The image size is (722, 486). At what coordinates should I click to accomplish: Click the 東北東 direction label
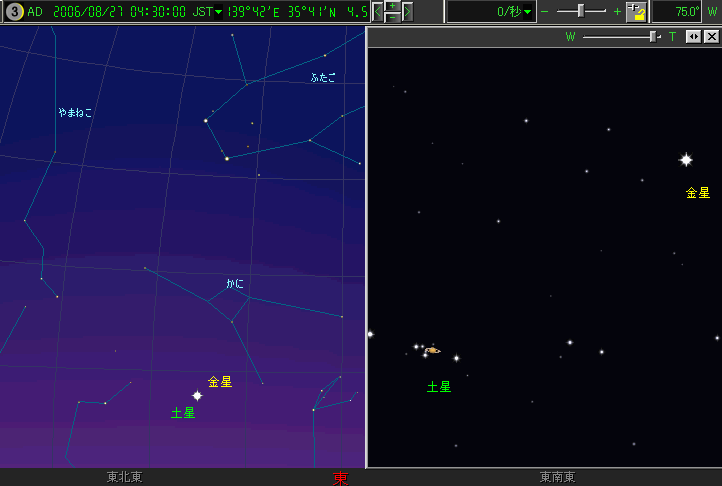[x=125, y=478]
